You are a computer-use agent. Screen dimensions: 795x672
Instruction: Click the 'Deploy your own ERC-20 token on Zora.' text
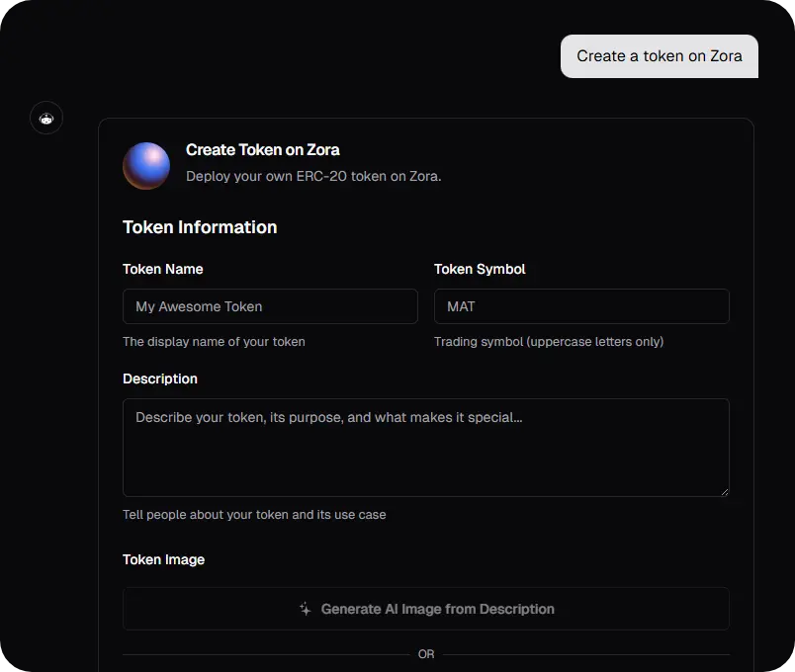coord(313,176)
